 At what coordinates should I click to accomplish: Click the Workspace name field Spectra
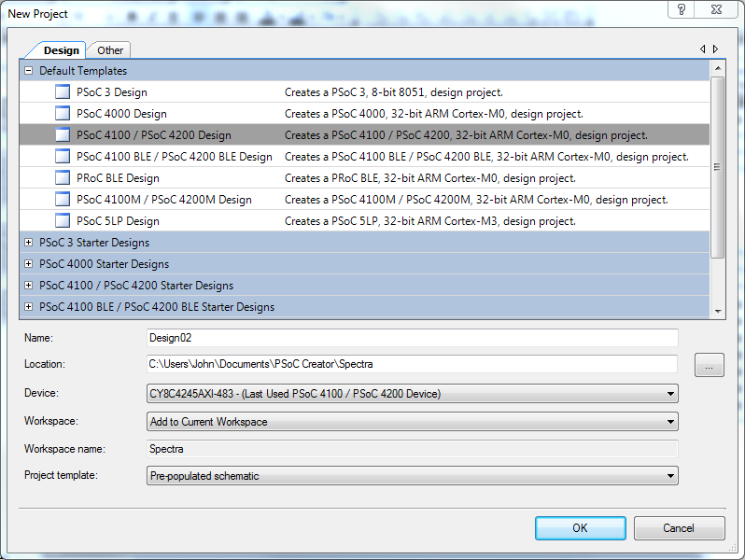pos(413,449)
